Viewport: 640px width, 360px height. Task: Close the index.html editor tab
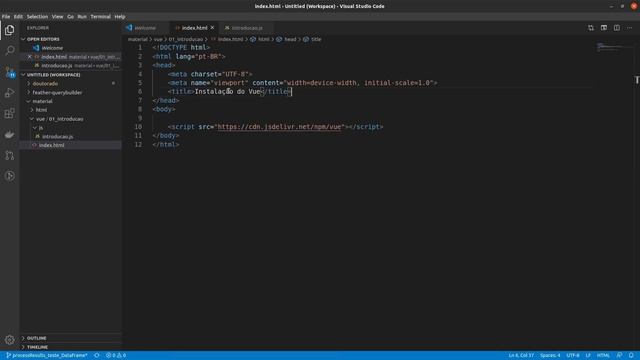point(212,28)
